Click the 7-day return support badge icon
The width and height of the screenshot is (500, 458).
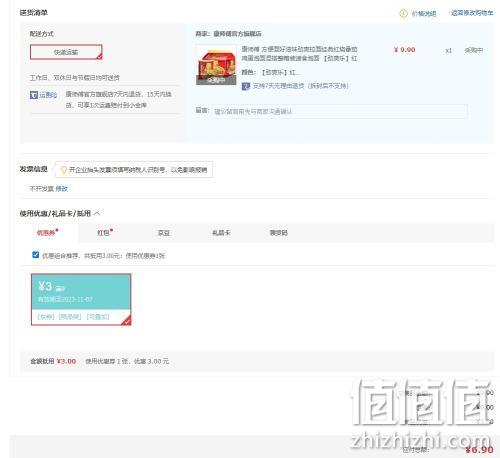pos(246,86)
